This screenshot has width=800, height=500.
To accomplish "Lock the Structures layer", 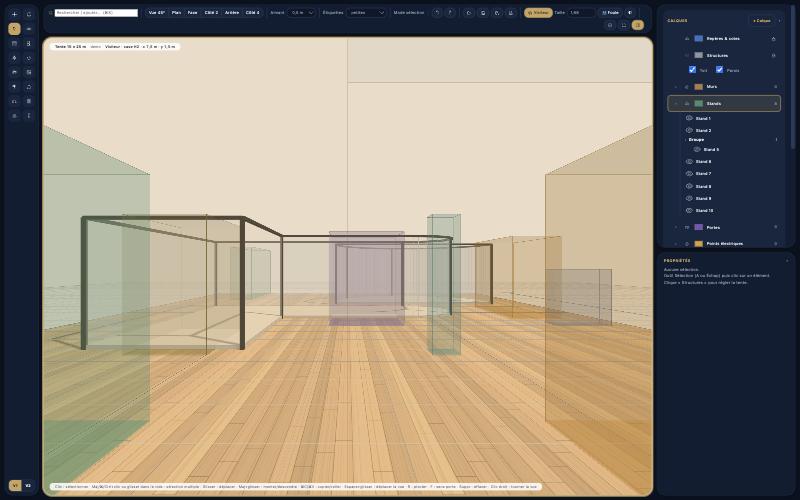I will [x=773, y=56].
